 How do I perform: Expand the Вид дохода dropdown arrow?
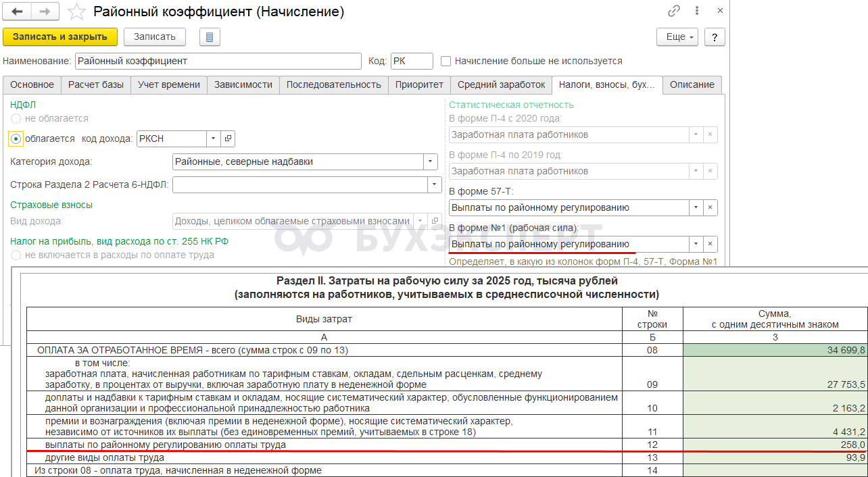point(421,221)
